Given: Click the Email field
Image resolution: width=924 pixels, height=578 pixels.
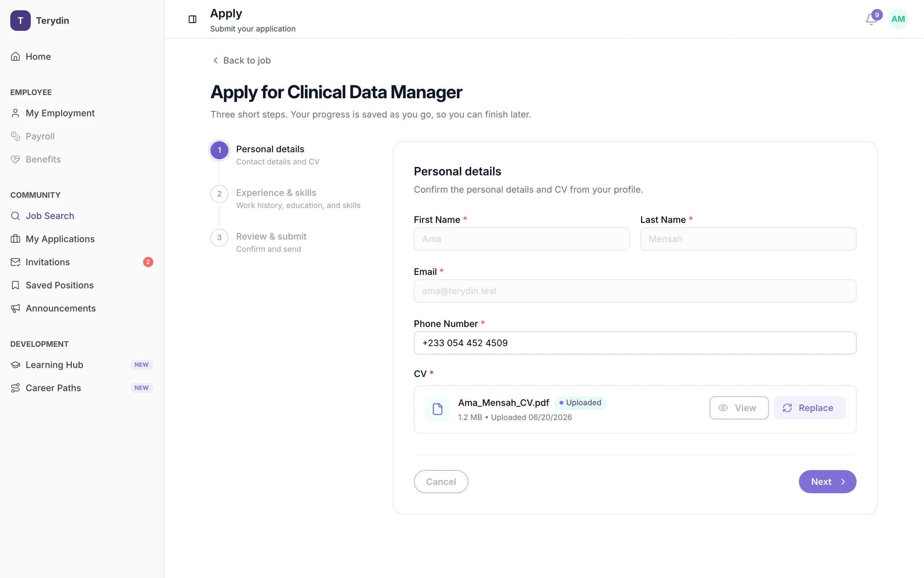Looking at the screenshot, I should [x=635, y=291].
